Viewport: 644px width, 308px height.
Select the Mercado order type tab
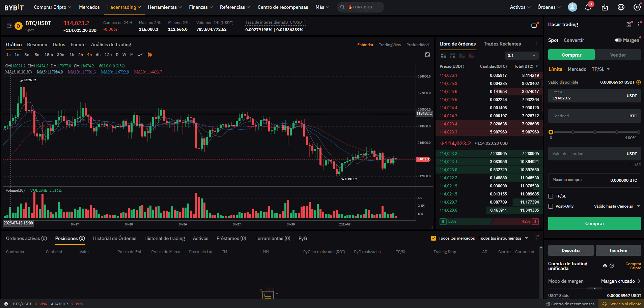(x=577, y=69)
